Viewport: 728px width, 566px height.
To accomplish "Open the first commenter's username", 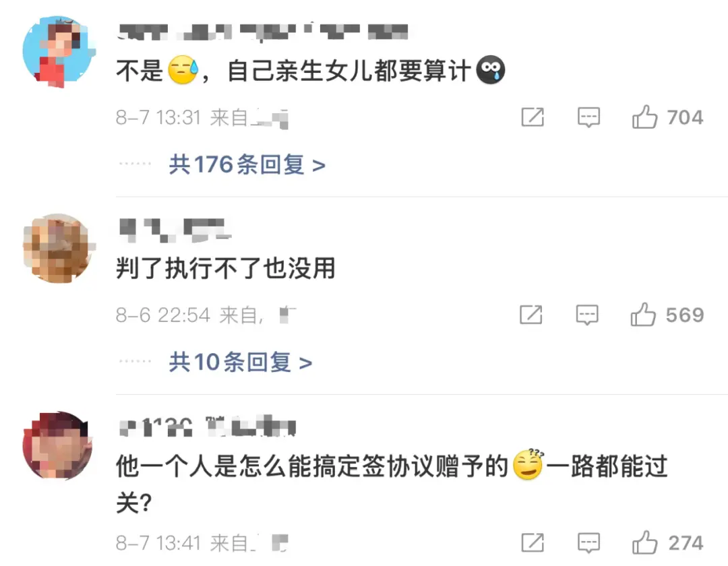I will 262,32.
